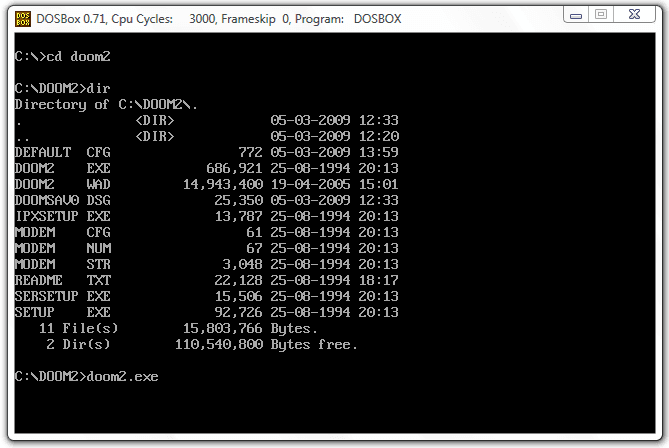The width and height of the screenshot is (669, 448).
Task: Click the '2 Dir(s)' summary text
Action: [78, 344]
